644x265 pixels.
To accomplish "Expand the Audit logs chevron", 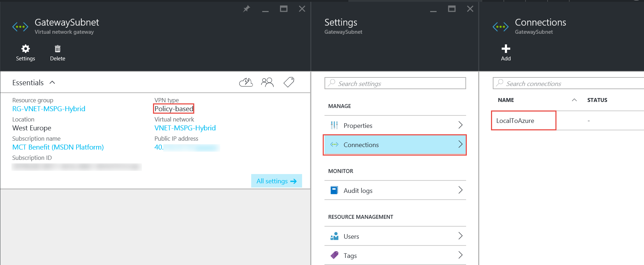I will 460,190.
